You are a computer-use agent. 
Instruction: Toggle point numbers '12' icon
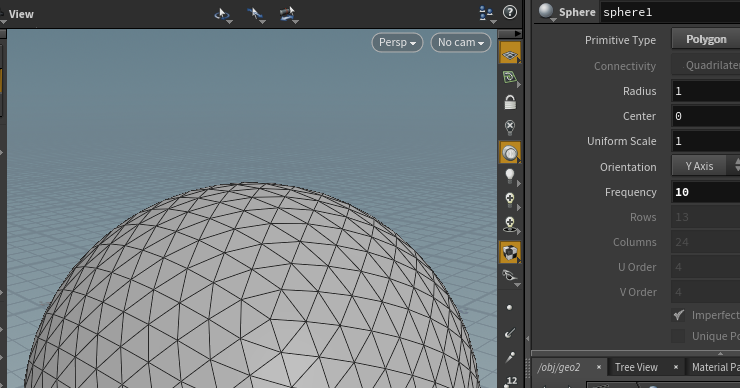(511, 380)
